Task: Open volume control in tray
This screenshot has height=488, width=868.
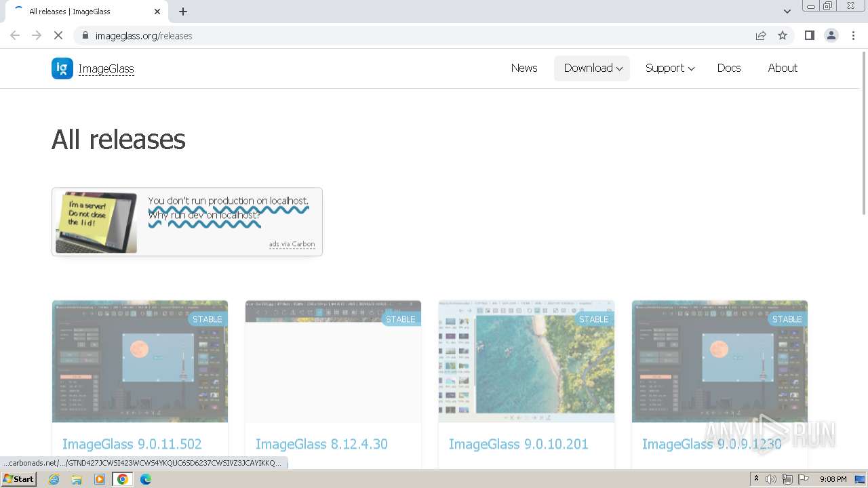Action: (x=771, y=479)
